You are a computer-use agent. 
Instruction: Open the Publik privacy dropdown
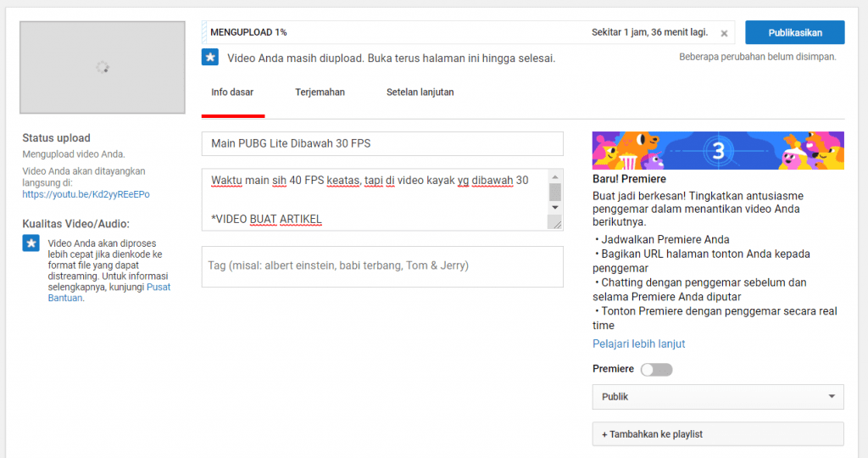point(718,397)
